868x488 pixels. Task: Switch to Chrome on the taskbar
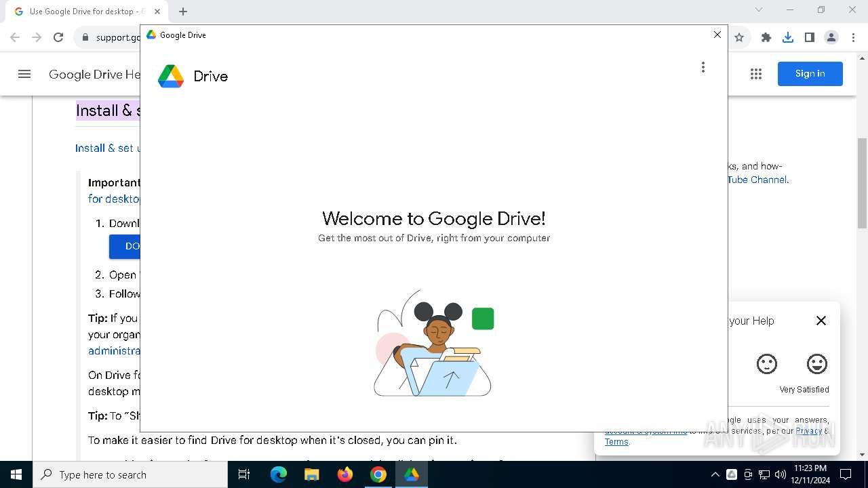coord(378,474)
